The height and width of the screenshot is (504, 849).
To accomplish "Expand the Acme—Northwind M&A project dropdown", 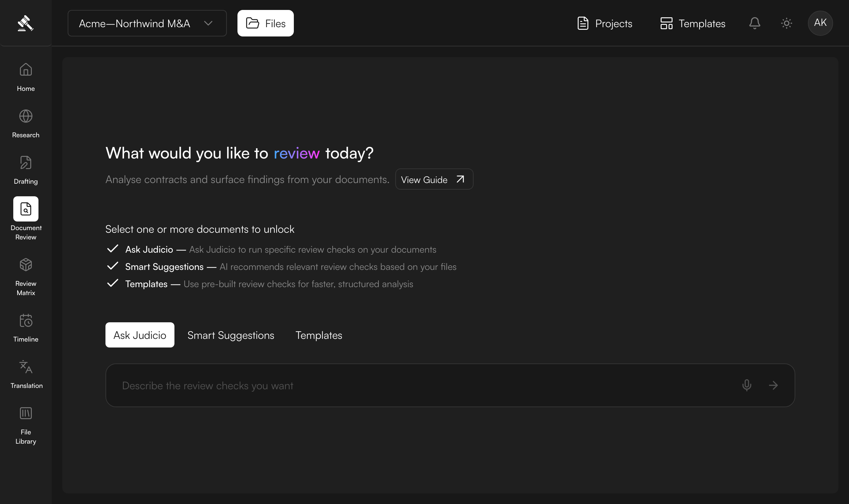I will [147, 23].
